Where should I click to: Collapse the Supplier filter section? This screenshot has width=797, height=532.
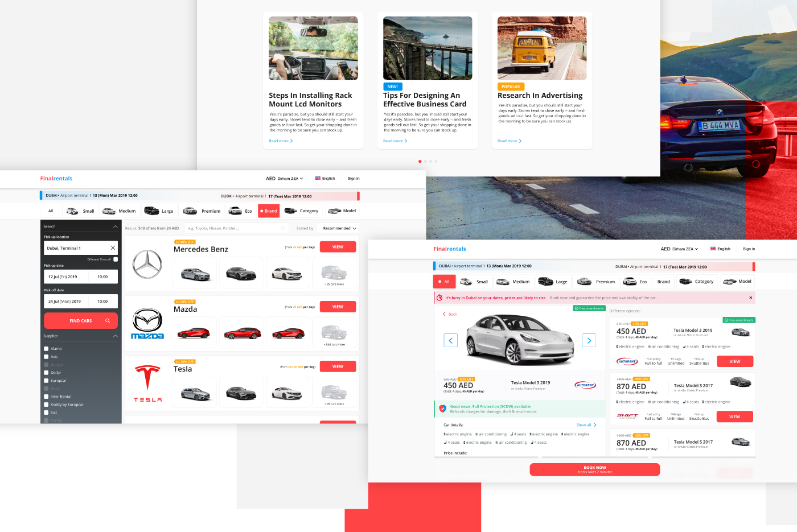click(115, 336)
